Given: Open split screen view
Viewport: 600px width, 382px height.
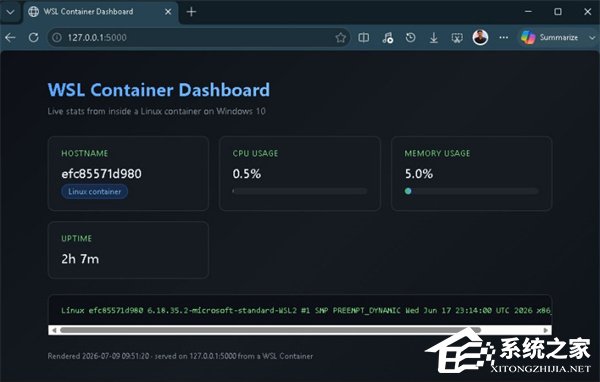Looking at the screenshot, I should tap(364, 38).
